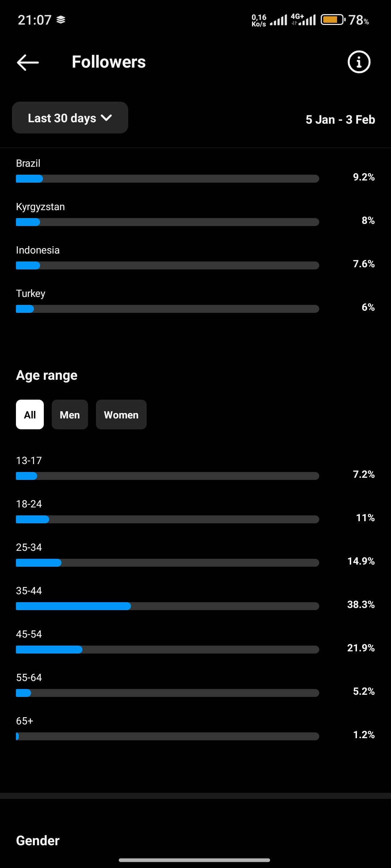Open the Last 30 days dropdown
The width and height of the screenshot is (391, 868).
tap(70, 118)
